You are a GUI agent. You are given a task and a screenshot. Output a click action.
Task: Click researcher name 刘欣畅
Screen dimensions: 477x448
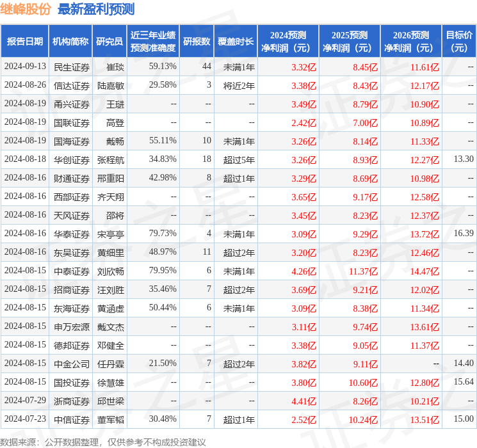click(111, 271)
